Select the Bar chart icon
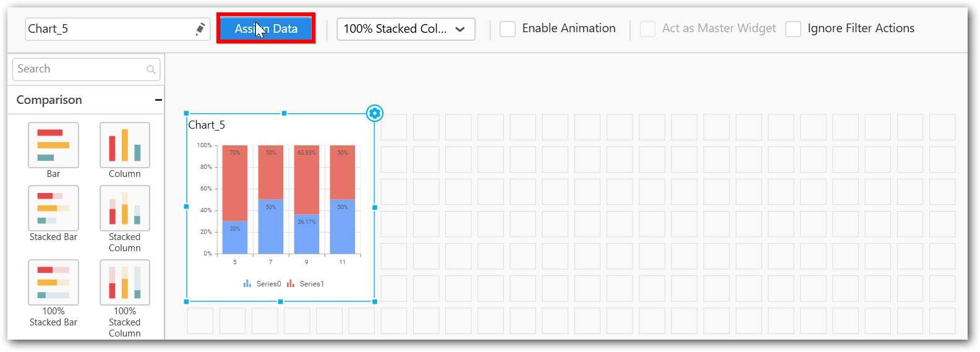 point(53,145)
